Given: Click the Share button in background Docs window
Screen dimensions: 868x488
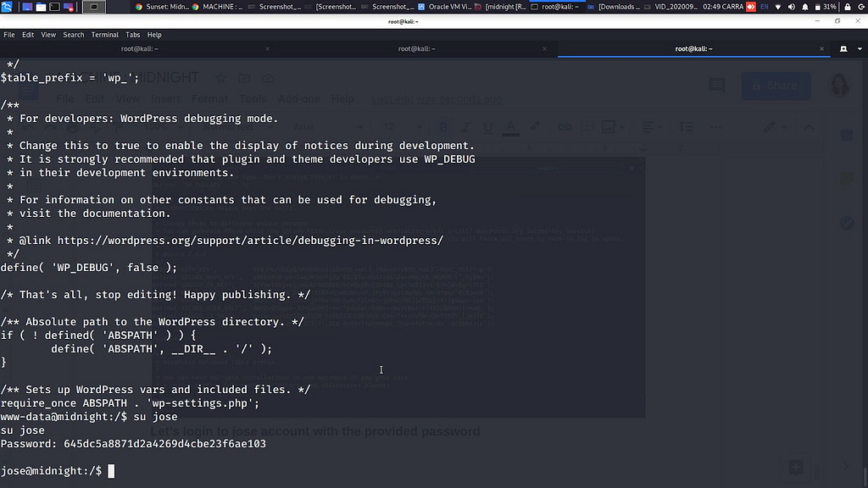Looking at the screenshot, I should tap(776, 86).
